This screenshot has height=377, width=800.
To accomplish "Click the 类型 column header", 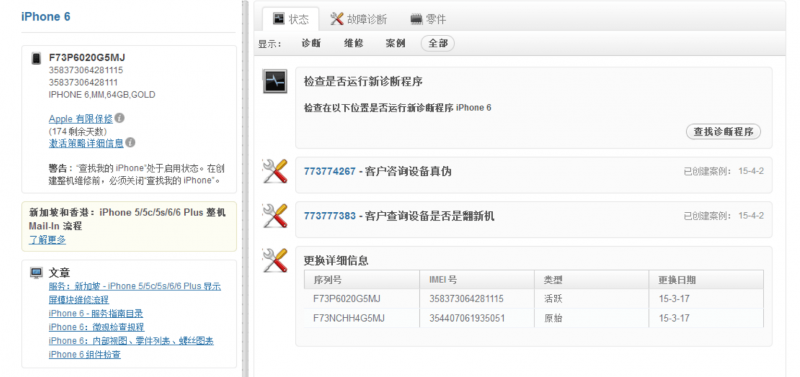I will pos(592,280).
